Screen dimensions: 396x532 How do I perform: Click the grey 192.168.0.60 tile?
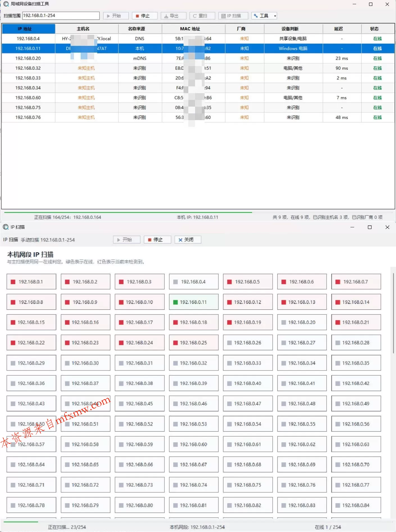194,444
